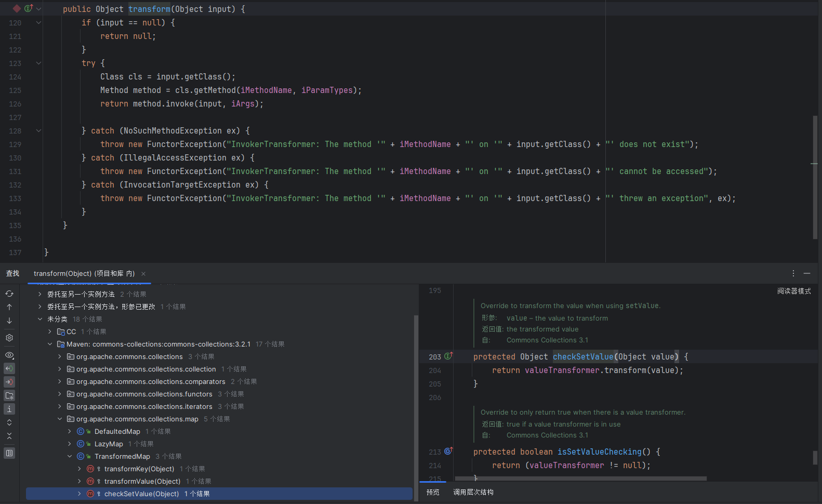Screen dimensions: 822x504
Task: Click the setValue link in the doc comment
Action: (x=642, y=306)
